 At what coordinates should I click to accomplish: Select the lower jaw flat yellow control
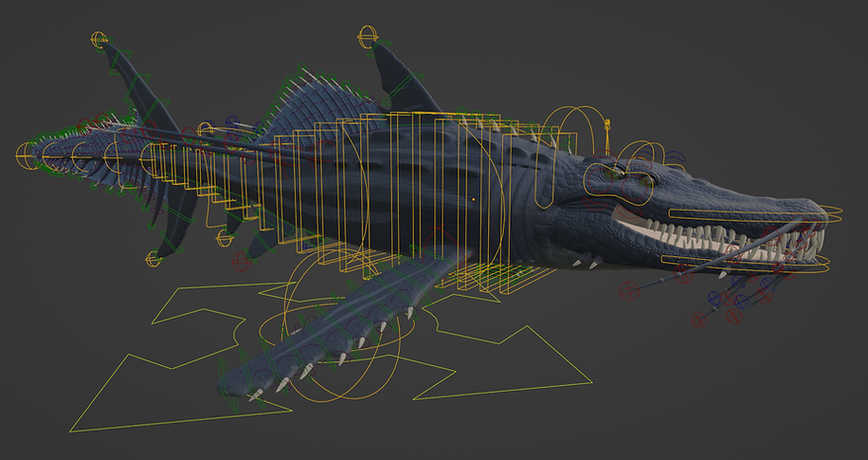(745, 264)
